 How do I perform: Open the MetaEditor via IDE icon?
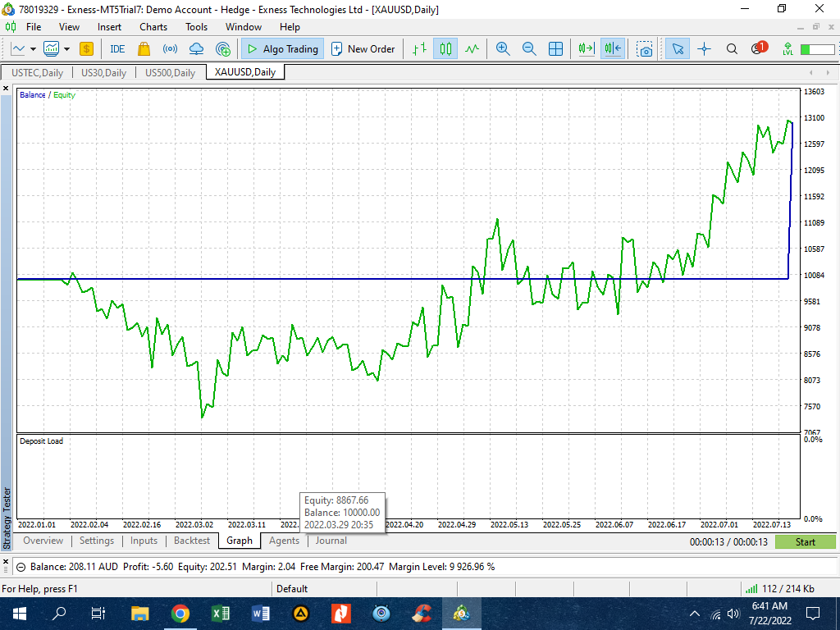point(116,49)
